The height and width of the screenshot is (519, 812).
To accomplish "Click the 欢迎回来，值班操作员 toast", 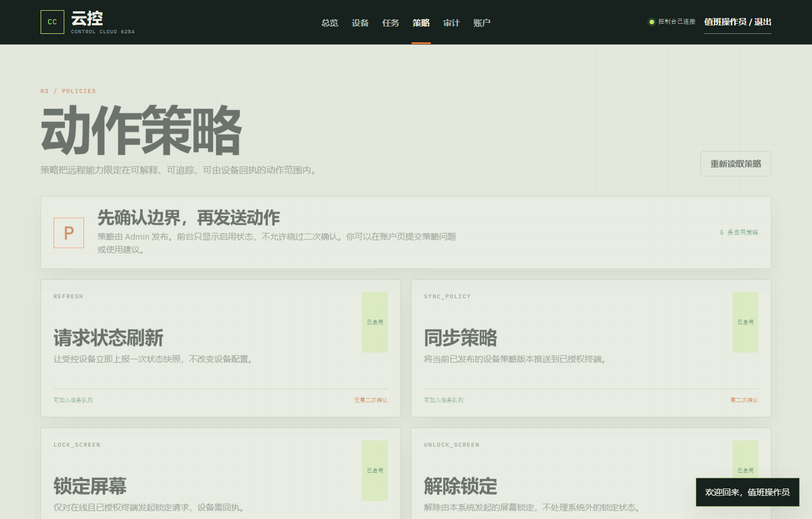I will (x=748, y=492).
